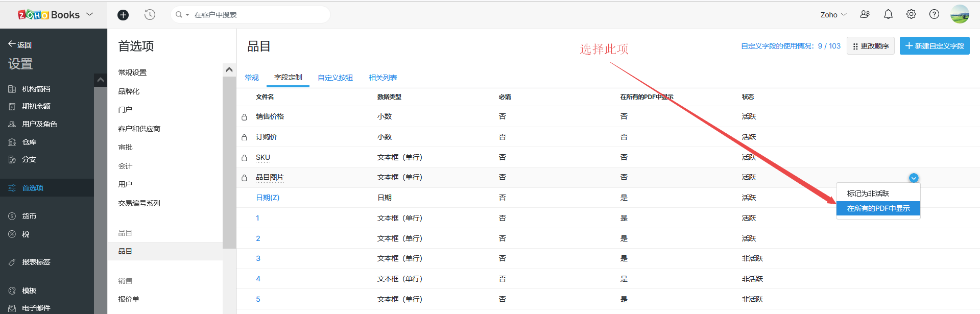Switch to the 相关列表 tab

pos(383,78)
